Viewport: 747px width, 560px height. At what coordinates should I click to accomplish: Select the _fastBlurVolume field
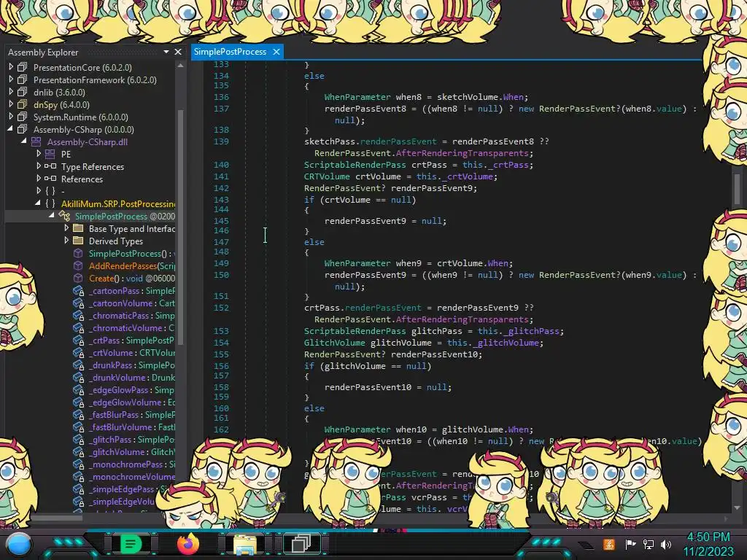(x=132, y=427)
